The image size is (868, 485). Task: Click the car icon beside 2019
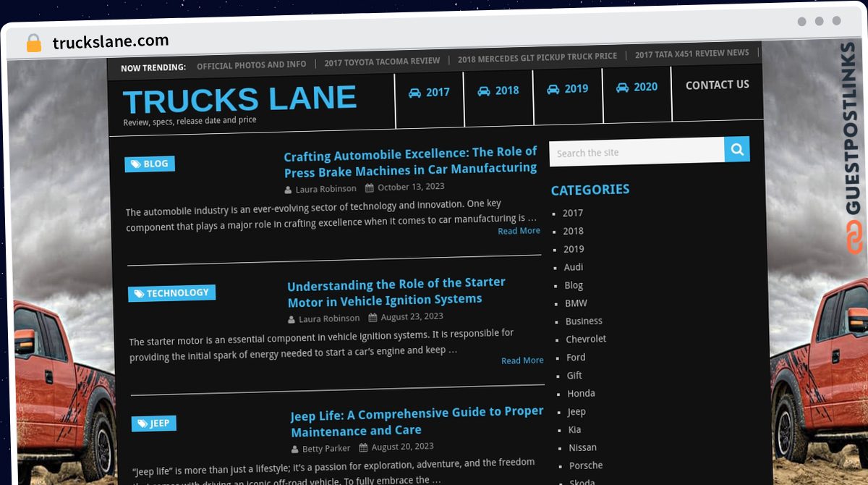pos(553,89)
